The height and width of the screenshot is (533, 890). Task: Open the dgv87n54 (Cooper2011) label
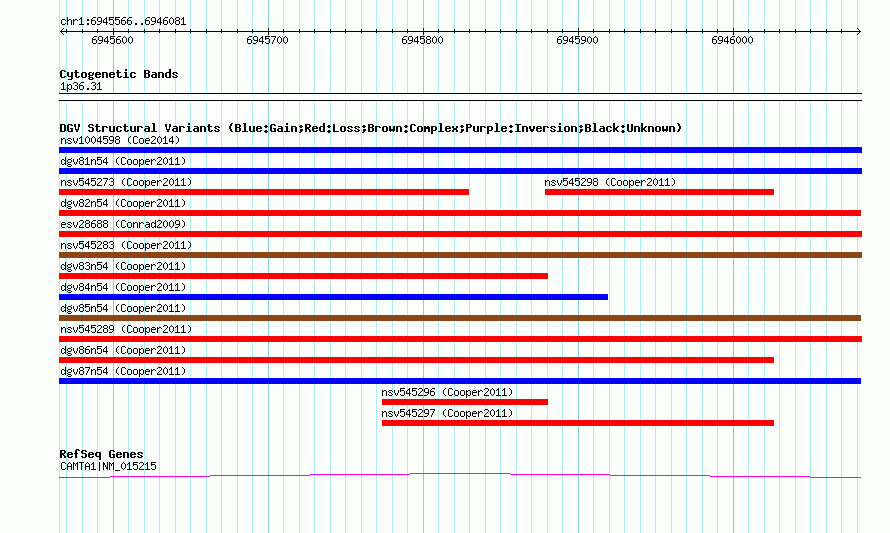pyautogui.click(x=123, y=371)
